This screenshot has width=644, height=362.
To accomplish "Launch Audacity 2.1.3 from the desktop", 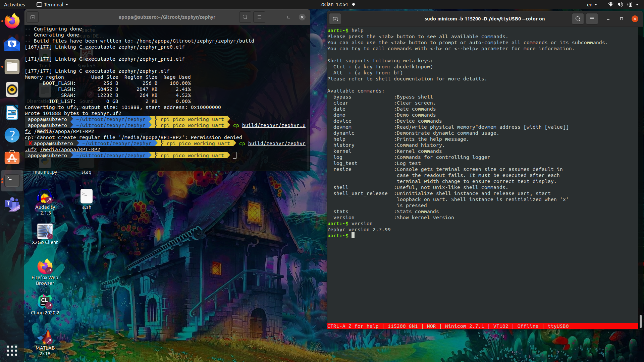I will click(x=45, y=197).
